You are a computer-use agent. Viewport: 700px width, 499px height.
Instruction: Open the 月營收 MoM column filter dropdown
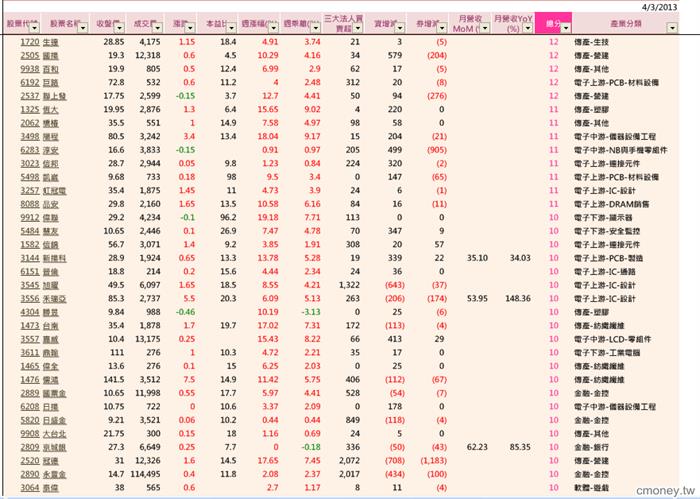pos(485,28)
